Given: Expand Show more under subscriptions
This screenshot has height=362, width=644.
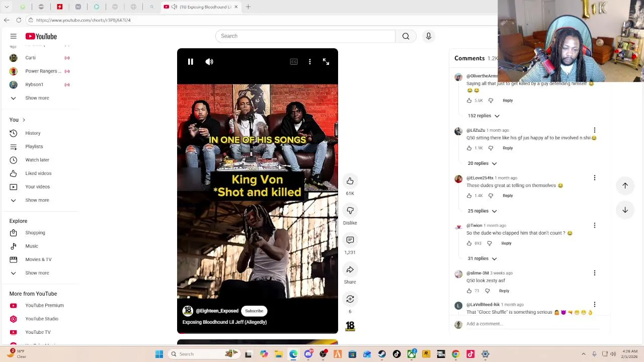Looking at the screenshot, I should click(37, 98).
